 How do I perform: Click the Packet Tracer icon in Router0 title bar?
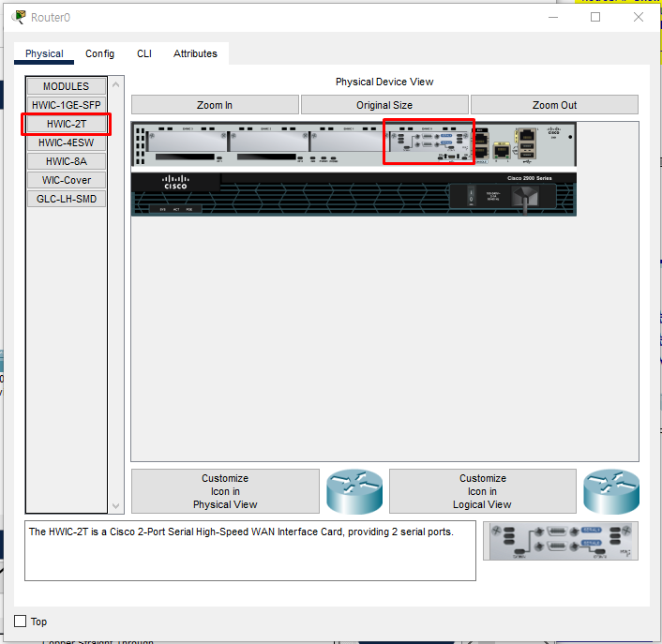19,17
